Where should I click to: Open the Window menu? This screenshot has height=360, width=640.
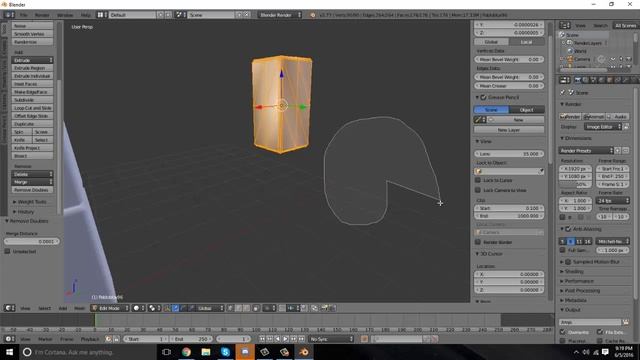click(65, 15)
